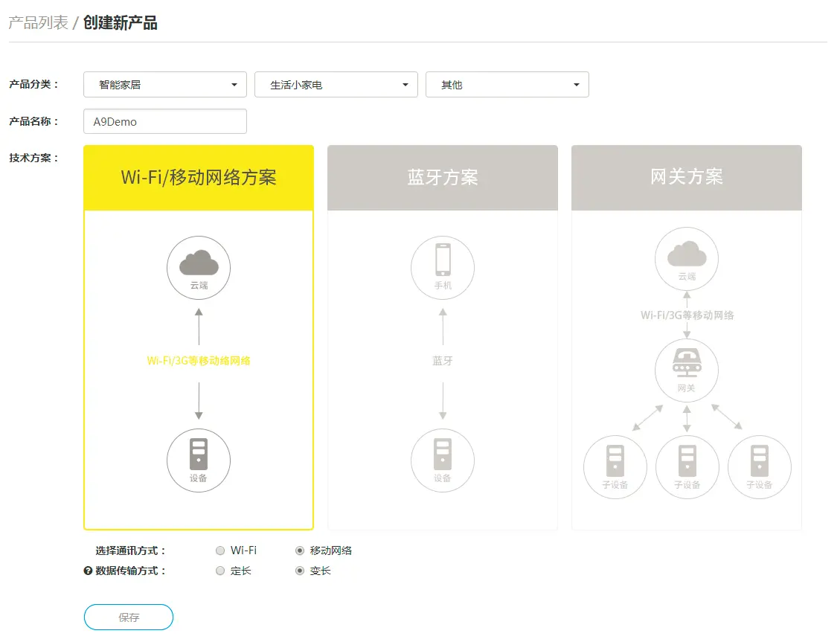Select the 网关方案 card header
This screenshot has height=642, width=840.
[x=687, y=178]
